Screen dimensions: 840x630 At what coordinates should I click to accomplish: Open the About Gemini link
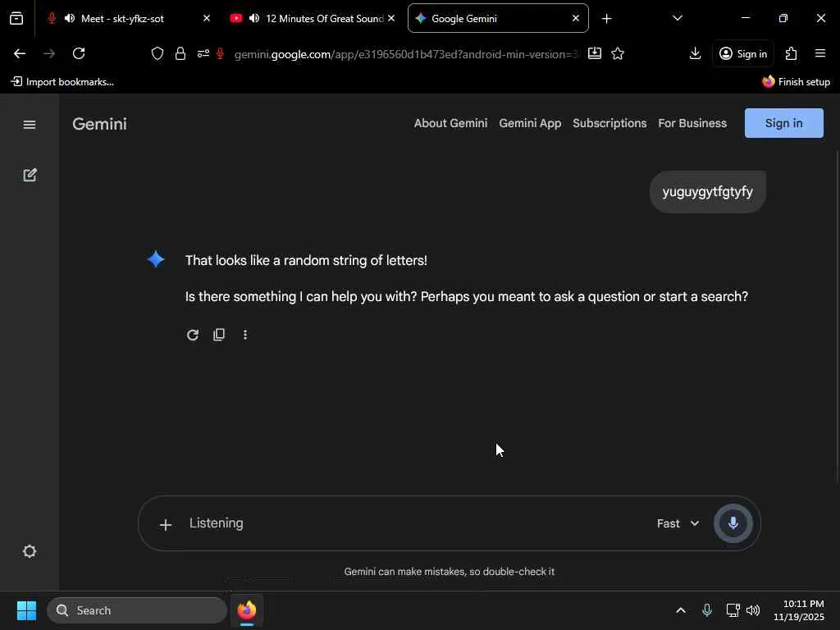coord(450,123)
